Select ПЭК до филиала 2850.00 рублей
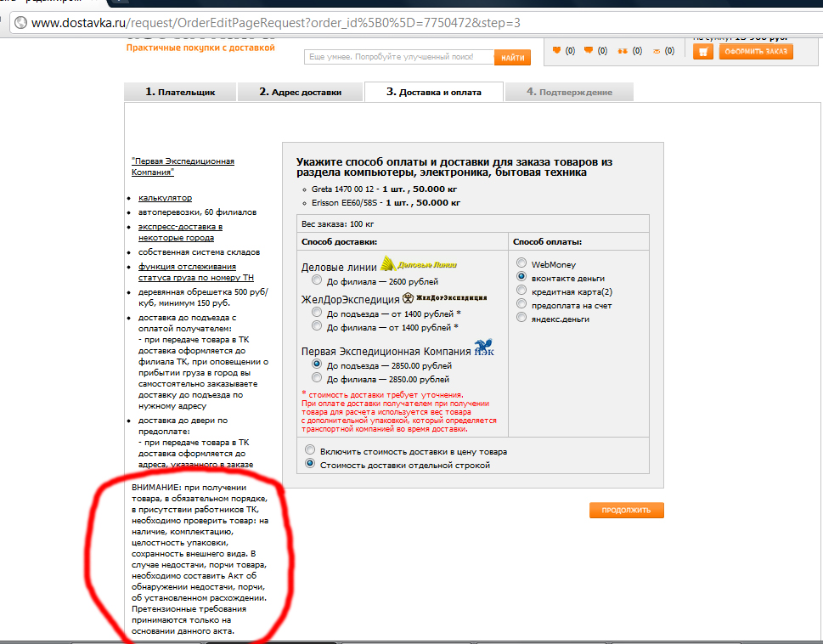This screenshot has height=644, width=823. pos(317,377)
